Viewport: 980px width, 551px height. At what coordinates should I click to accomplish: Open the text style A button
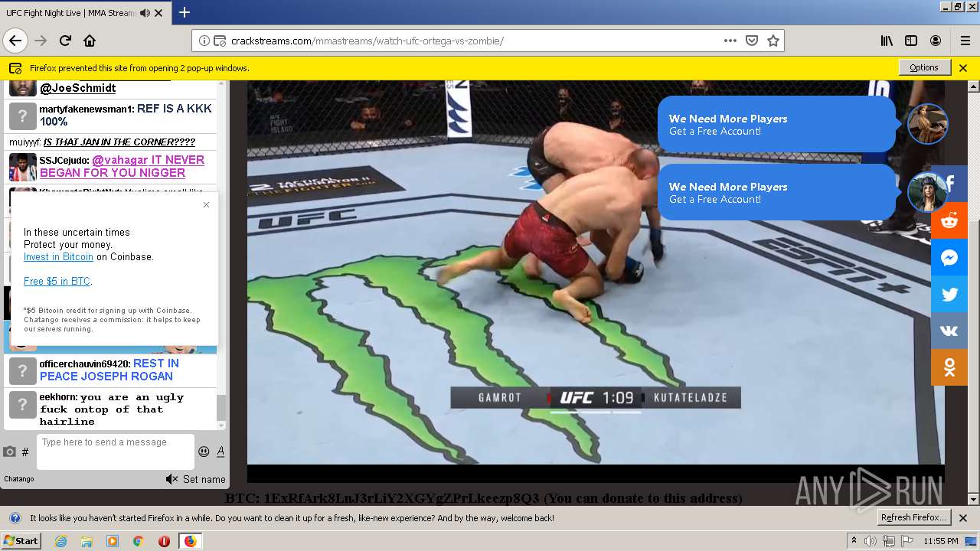click(220, 452)
